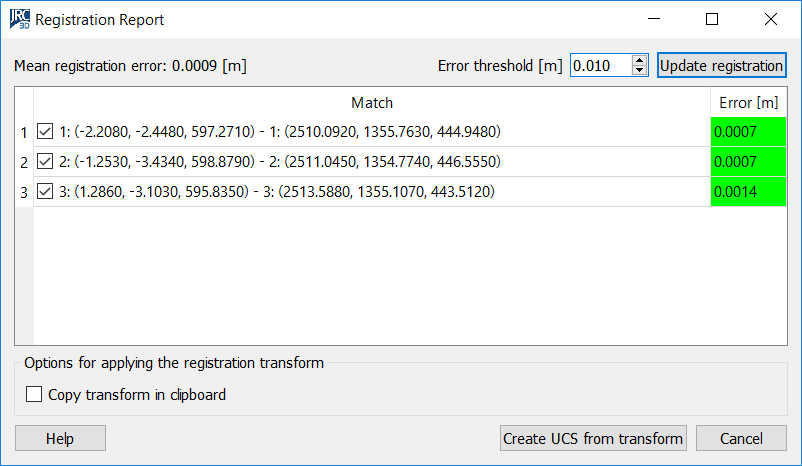Select row header number 1
Image resolution: width=802 pixels, height=466 pixels.
[24, 132]
